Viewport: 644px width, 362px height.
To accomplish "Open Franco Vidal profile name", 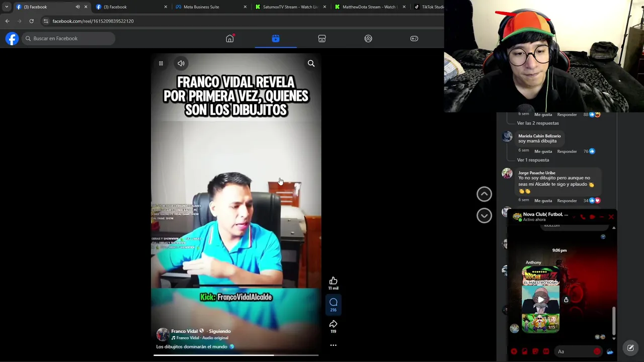I will pyautogui.click(x=184, y=331).
